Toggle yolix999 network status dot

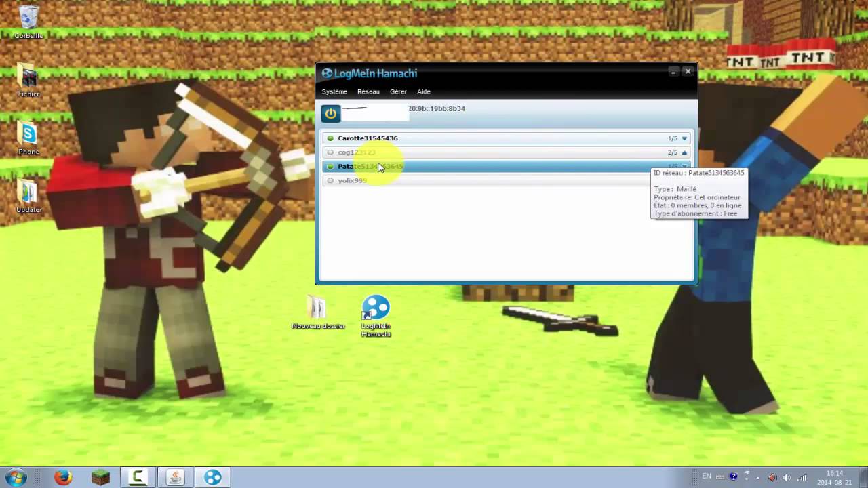click(330, 181)
